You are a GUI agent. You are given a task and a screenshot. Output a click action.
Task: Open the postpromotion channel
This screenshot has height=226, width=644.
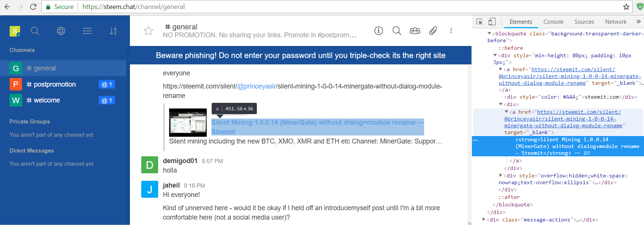55,84
